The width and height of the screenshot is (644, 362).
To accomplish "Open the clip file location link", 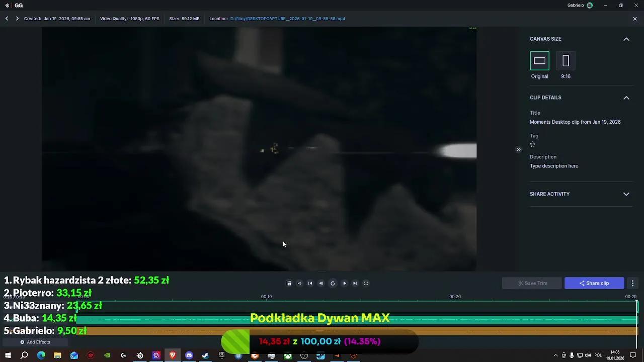I will (287, 19).
